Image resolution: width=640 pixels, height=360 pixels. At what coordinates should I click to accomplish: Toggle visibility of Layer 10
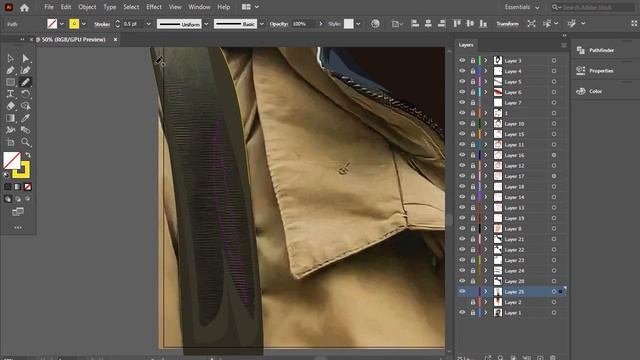(462, 123)
